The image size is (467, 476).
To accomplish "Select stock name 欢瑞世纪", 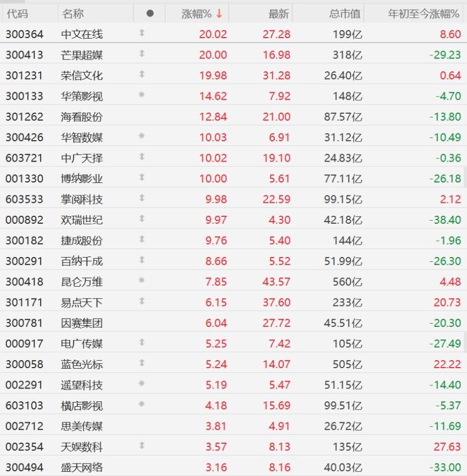I will (x=82, y=220).
